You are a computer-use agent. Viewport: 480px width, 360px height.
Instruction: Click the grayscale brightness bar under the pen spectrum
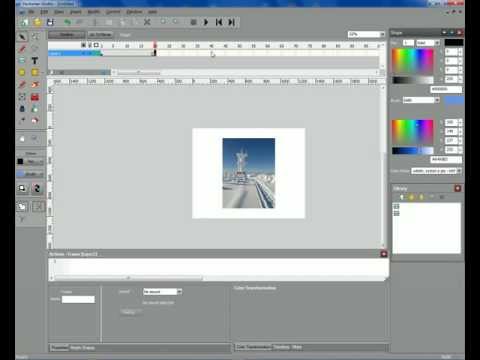click(x=412, y=80)
